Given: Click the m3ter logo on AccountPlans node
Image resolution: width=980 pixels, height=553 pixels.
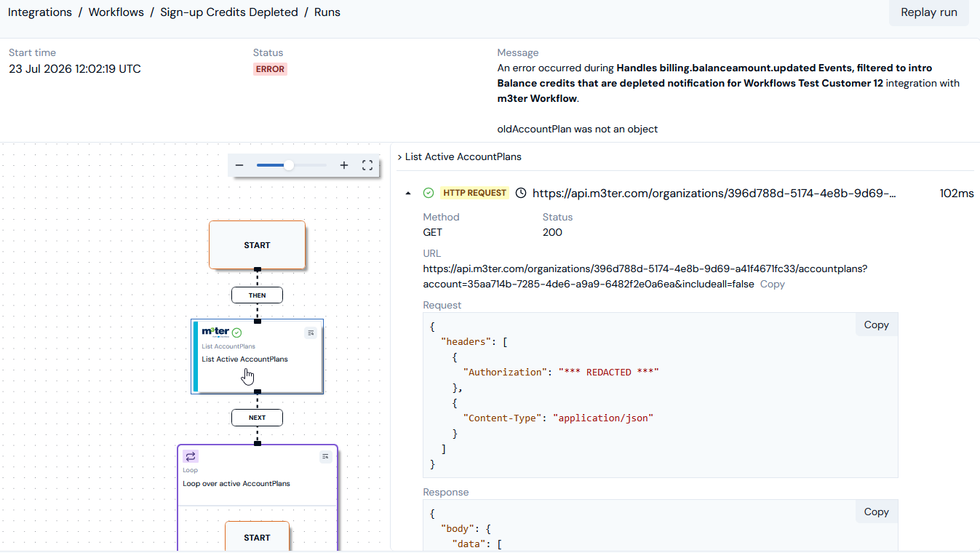Looking at the screenshot, I should (215, 332).
